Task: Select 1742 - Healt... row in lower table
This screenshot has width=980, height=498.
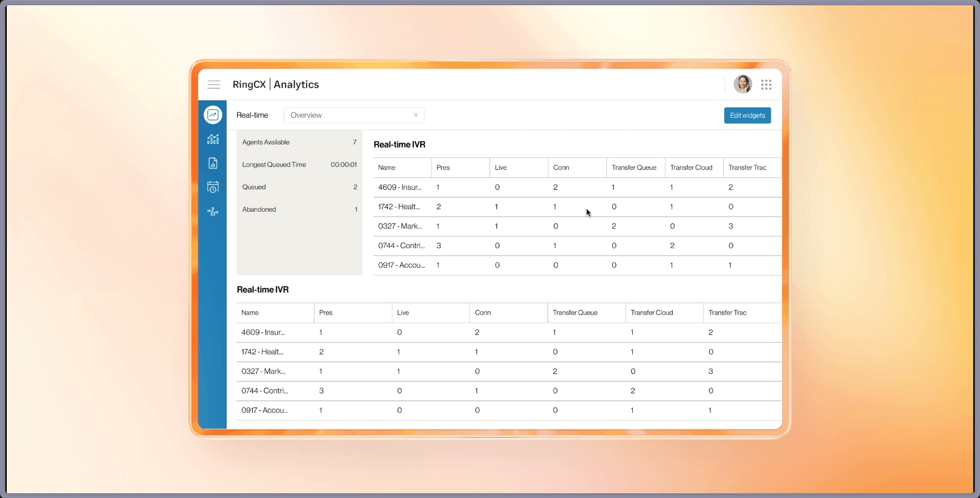Action: click(509, 352)
